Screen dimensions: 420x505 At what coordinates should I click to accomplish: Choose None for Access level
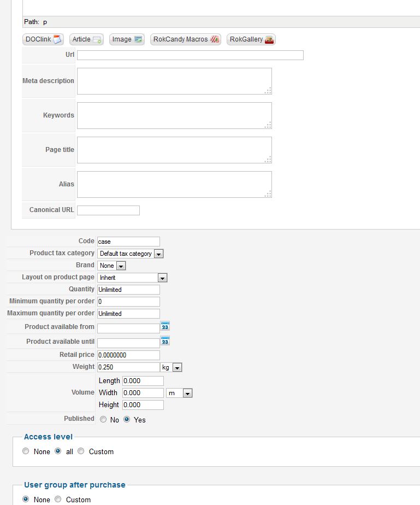26,451
